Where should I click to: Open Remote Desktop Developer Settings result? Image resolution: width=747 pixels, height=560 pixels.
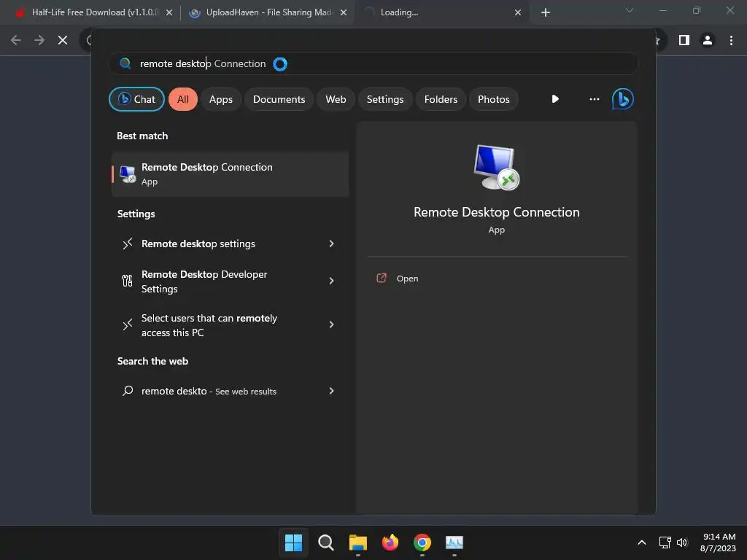tap(230, 281)
